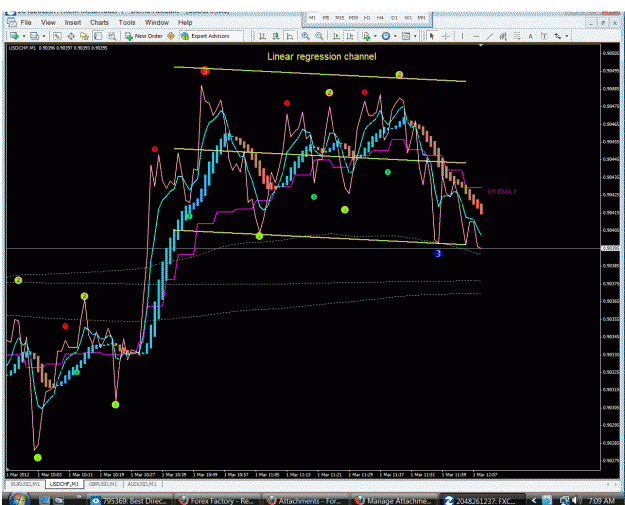
Task: Open the File menu
Action: (x=26, y=23)
